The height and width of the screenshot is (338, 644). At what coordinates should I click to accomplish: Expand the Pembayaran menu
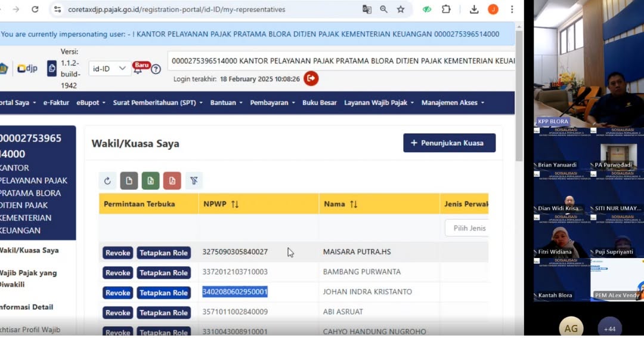pos(273,103)
